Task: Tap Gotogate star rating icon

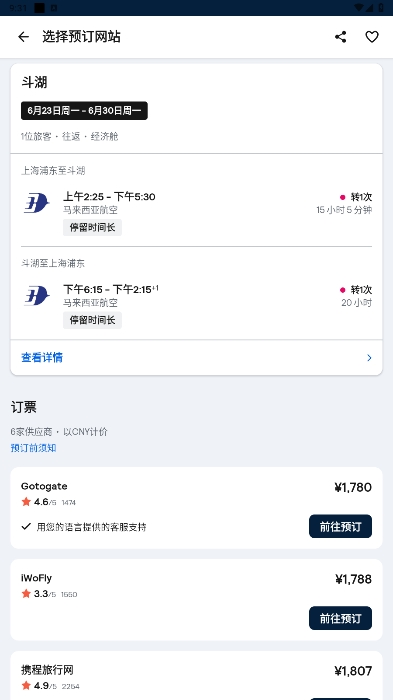Action: click(x=26, y=502)
